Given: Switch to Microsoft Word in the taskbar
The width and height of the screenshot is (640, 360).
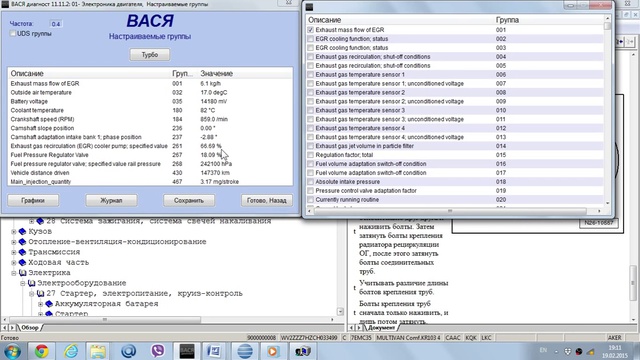Looking at the screenshot, I should tap(214, 351).
